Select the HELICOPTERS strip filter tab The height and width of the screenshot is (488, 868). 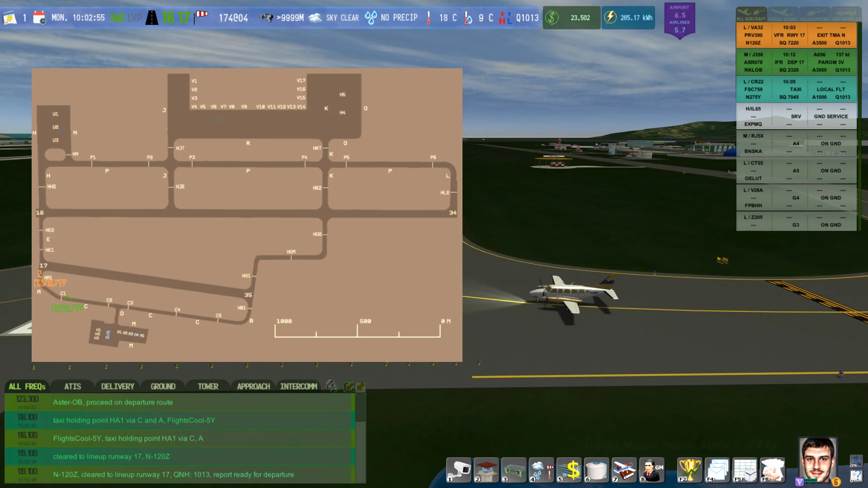pos(814,14)
